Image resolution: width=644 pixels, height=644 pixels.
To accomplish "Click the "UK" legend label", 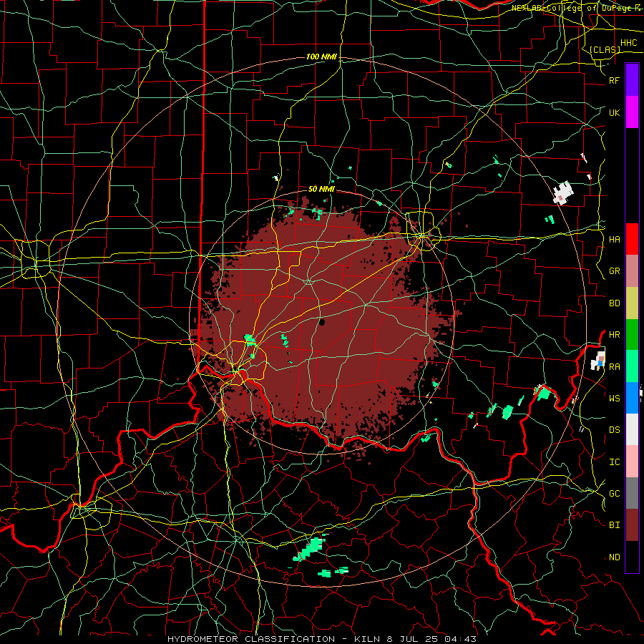I will pos(614,112).
